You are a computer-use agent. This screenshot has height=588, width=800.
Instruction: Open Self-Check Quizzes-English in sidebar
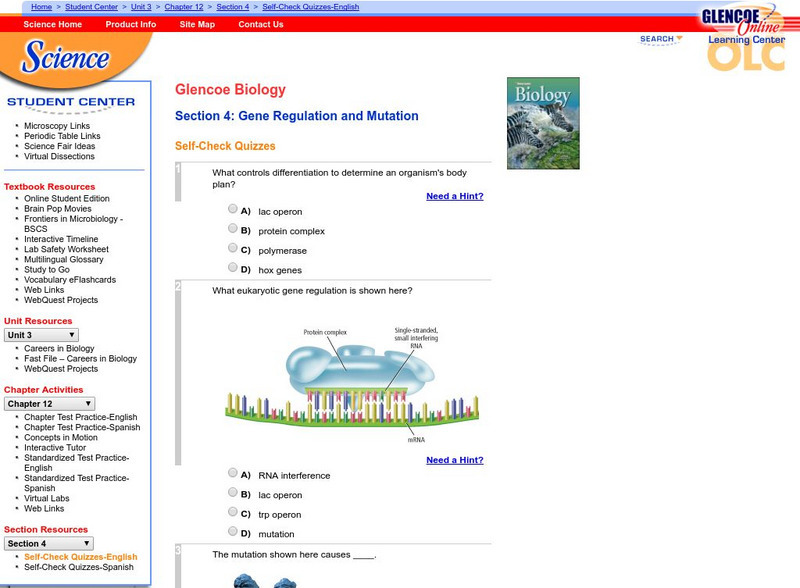[x=81, y=557]
